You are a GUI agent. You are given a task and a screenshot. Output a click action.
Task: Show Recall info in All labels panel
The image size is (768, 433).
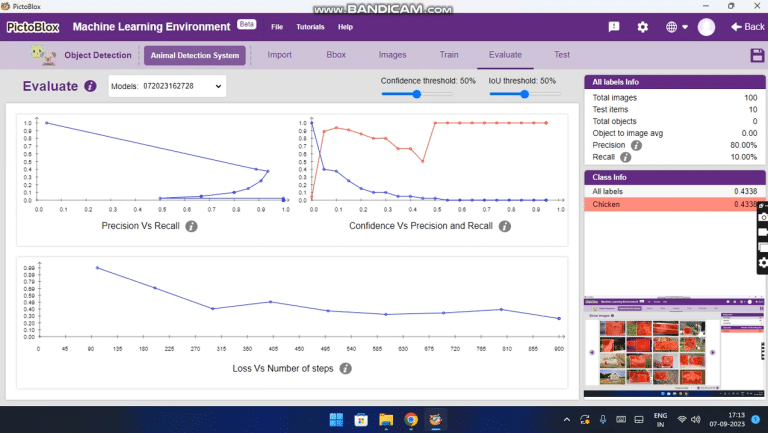click(x=625, y=157)
